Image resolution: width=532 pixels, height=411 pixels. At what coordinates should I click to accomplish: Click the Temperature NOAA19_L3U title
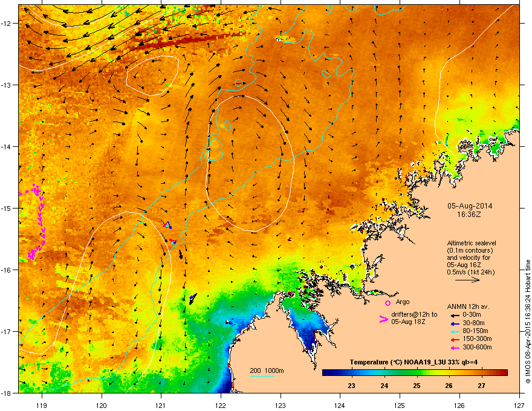click(x=414, y=362)
